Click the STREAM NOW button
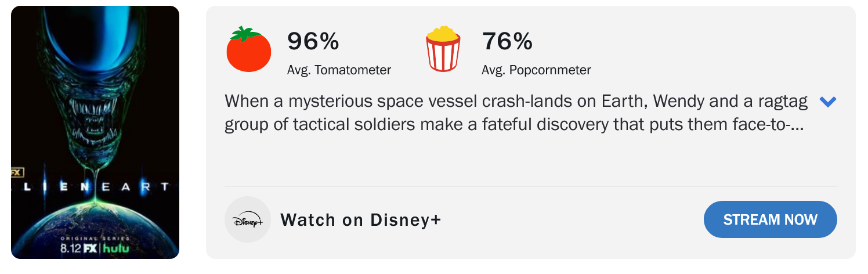868x274 pixels. [770, 219]
